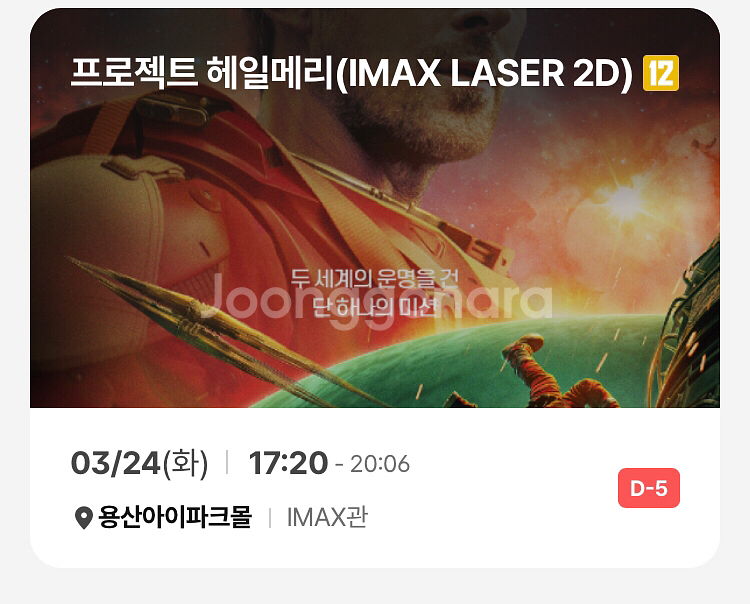Click the yellow 12 age rating badge

pyautogui.click(x=661, y=73)
